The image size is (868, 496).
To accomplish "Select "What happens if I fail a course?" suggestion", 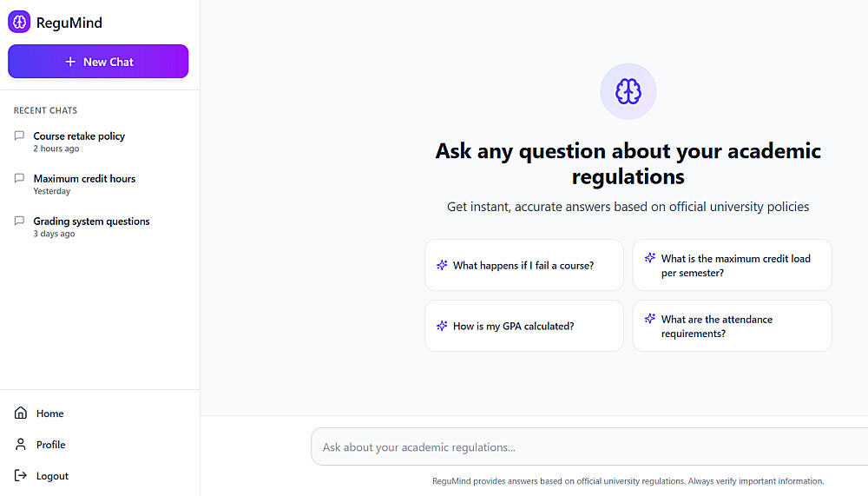I will pyautogui.click(x=523, y=265).
